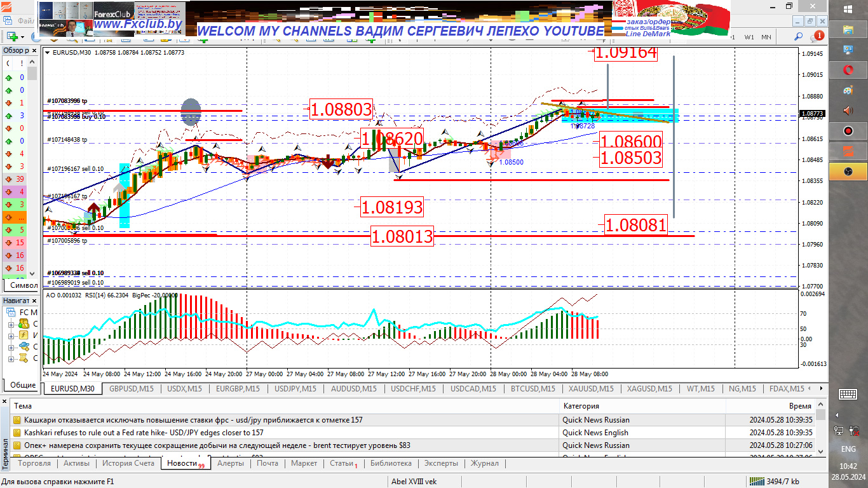Switch to the Статьи terminal tab

pyautogui.click(x=343, y=463)
